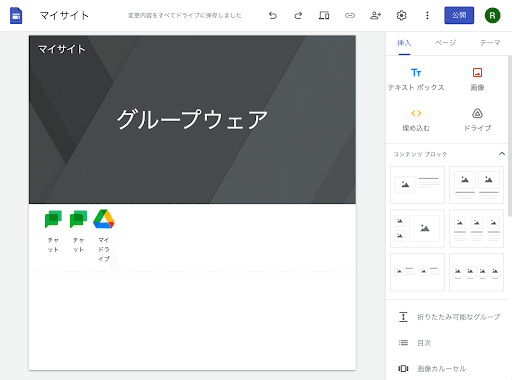Image resolution: width=512 pixels, height=380 pixels.
Task: Switch to the テーマ tab
Action: [x=490, y=43]
